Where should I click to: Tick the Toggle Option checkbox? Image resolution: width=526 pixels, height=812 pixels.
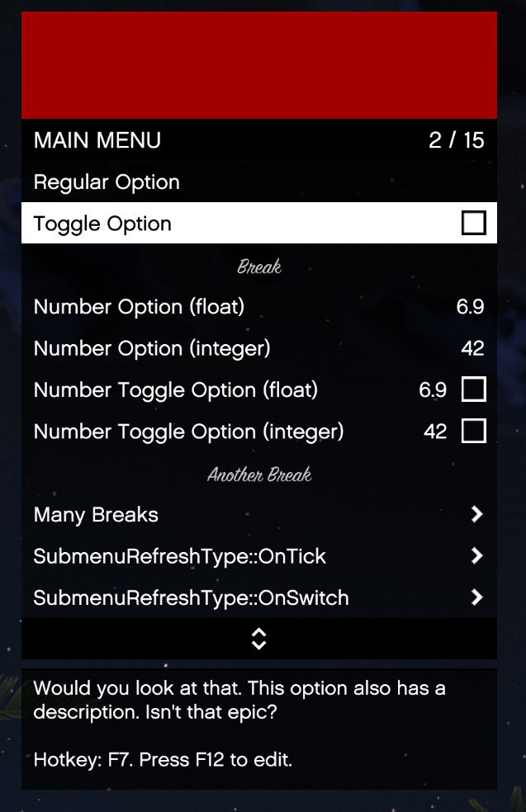pyautogui.click(x=474, y=223)
